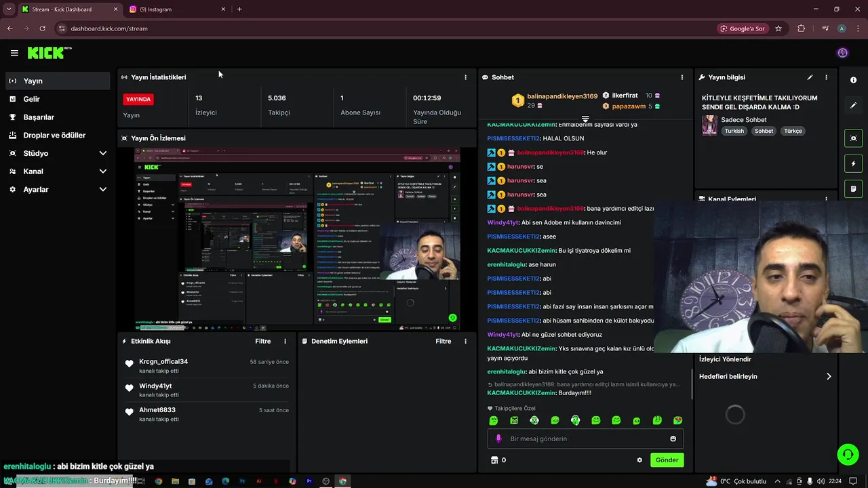The image size is (868, 488).
Task: Click the 5.036 Takipçi stat
Action: [x=278, y=105]
